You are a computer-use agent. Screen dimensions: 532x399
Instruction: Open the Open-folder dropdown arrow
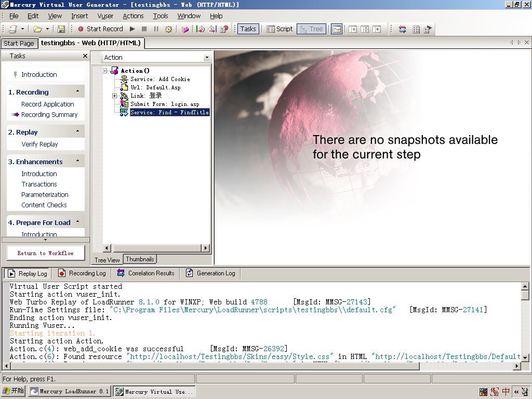pyautogui.click(x=47, y=29)
